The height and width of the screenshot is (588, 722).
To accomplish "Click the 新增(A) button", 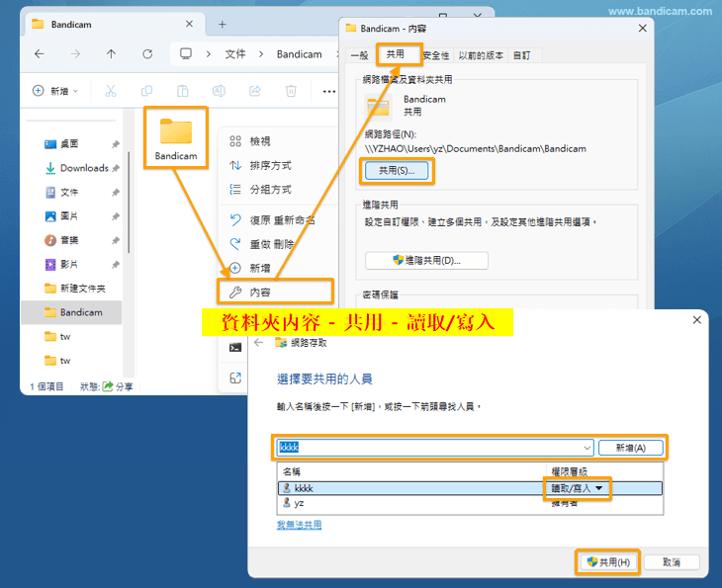I will click(631, 448).
